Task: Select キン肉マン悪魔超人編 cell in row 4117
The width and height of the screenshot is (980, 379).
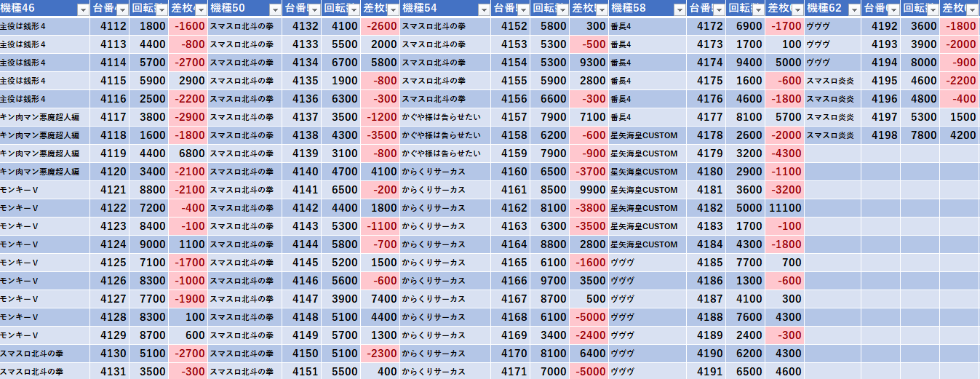Action: pos(46,117)
